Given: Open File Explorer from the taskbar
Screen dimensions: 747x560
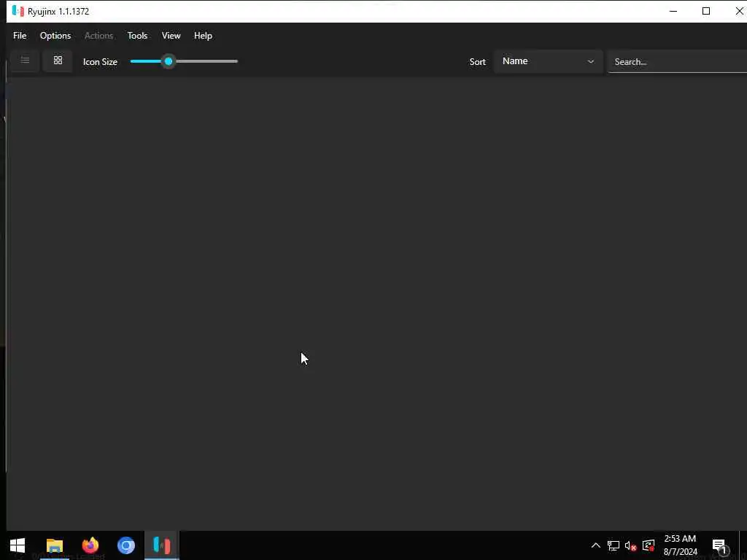Looking at the screenshot, I should coord(54,545).
